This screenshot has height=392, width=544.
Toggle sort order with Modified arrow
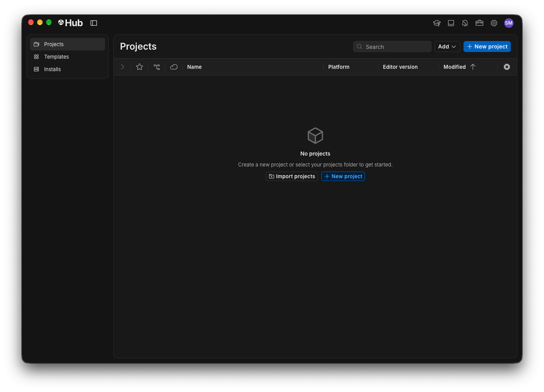coord(473,67)
